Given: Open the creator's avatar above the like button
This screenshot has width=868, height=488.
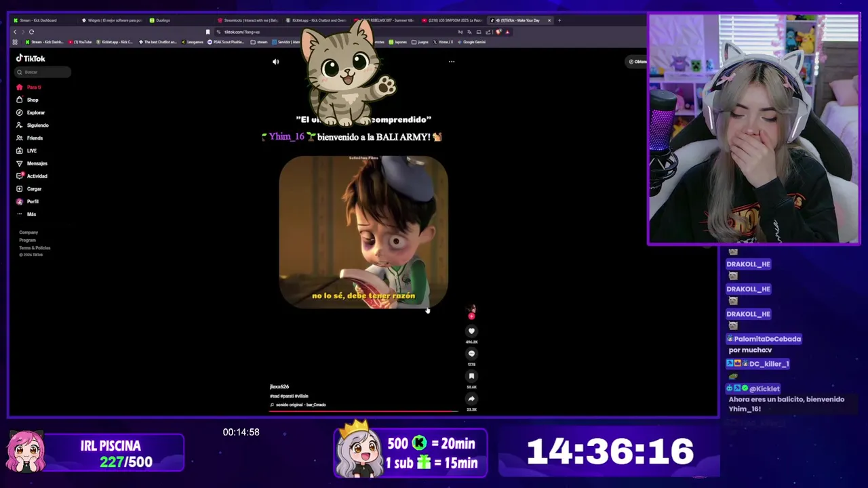Looking at the screenshot, I should click(x=472, y=309).
